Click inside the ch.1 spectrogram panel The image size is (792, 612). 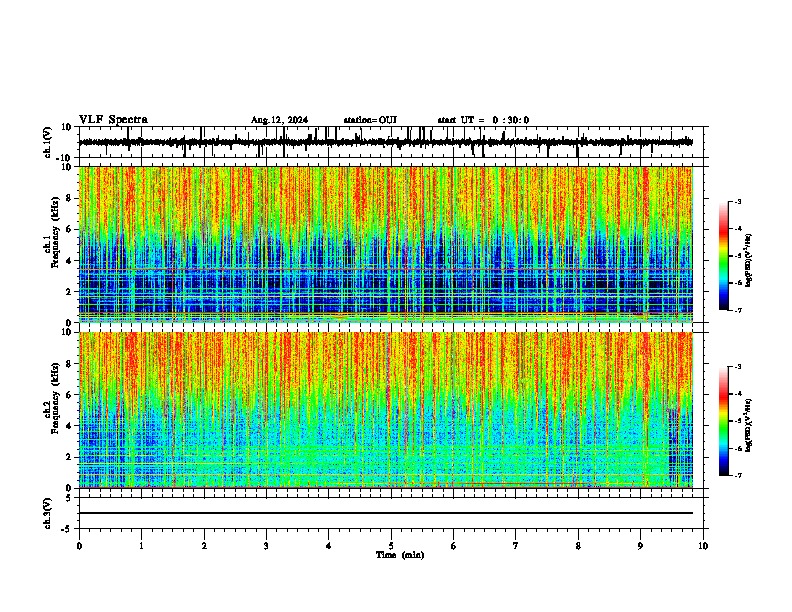[x=386, y=244]
